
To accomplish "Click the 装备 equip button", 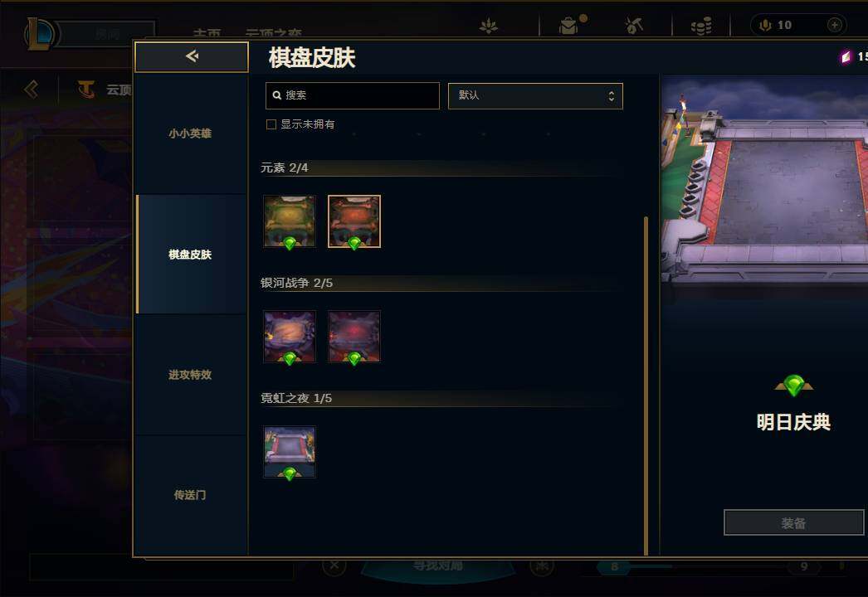I will point(793,522).
